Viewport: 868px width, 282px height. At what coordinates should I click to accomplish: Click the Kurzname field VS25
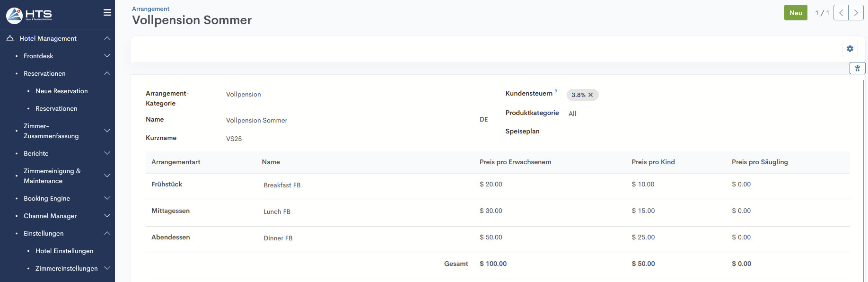[234, 139]
